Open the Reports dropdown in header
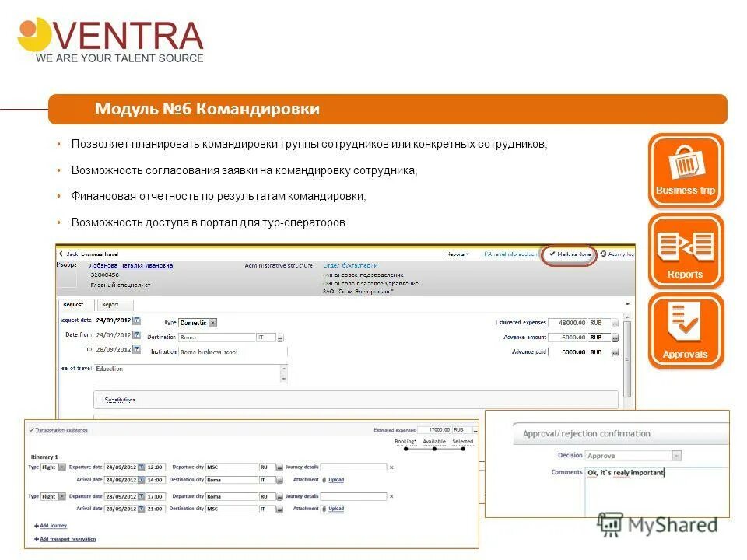 click(x=458, y=254)
